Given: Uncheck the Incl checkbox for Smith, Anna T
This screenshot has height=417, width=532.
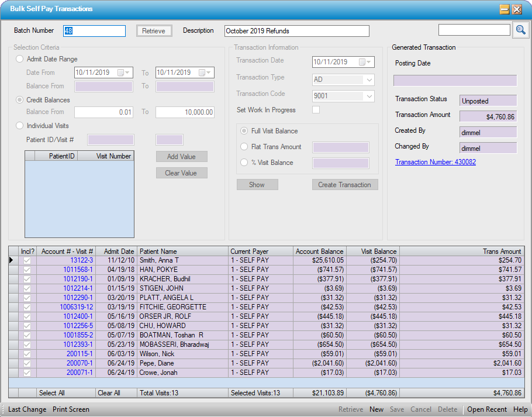Looking at the screenshot, I should pos(27,260).
